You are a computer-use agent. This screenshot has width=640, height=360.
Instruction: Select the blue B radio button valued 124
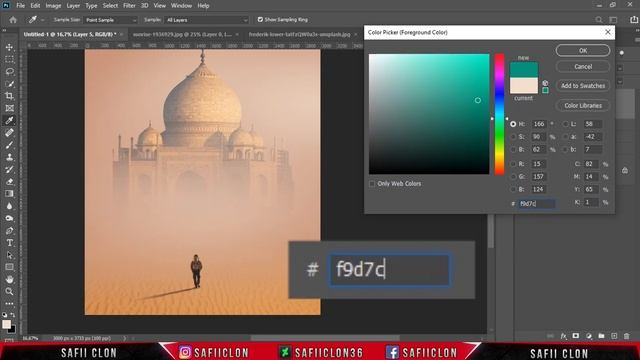(513, 189)
